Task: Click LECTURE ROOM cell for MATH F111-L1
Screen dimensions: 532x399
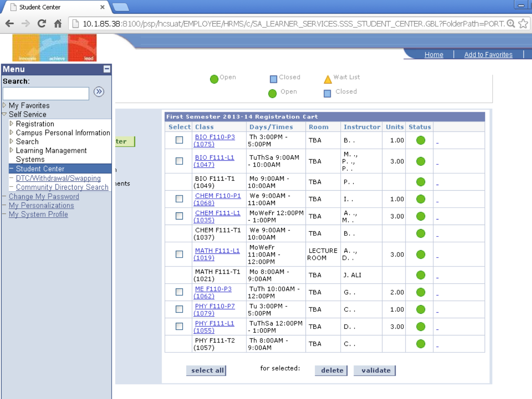Action: point(323,254)
